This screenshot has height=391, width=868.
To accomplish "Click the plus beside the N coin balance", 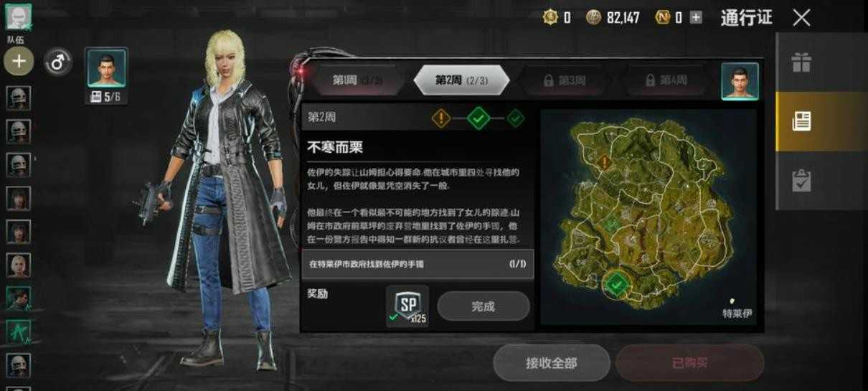I will pos(695,17).
